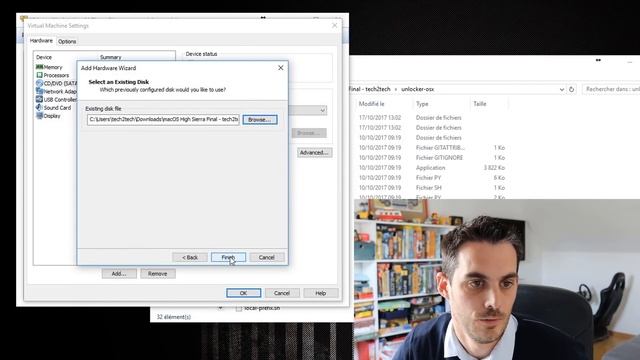
Task: Click the Existing disk file path field
Action: pos(163,120)
